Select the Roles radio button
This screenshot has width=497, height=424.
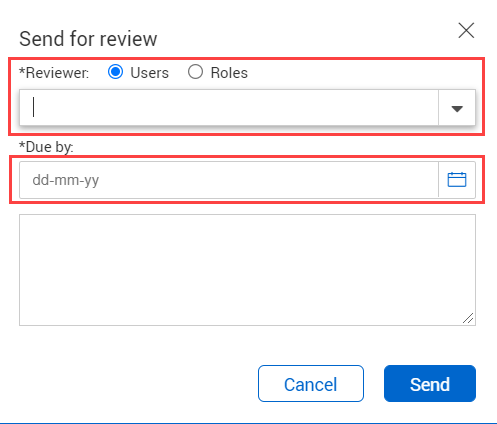point(195,72)
